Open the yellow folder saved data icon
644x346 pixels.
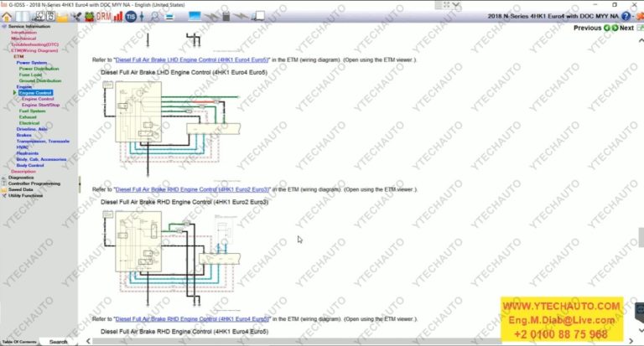click(x=63, y=17)
